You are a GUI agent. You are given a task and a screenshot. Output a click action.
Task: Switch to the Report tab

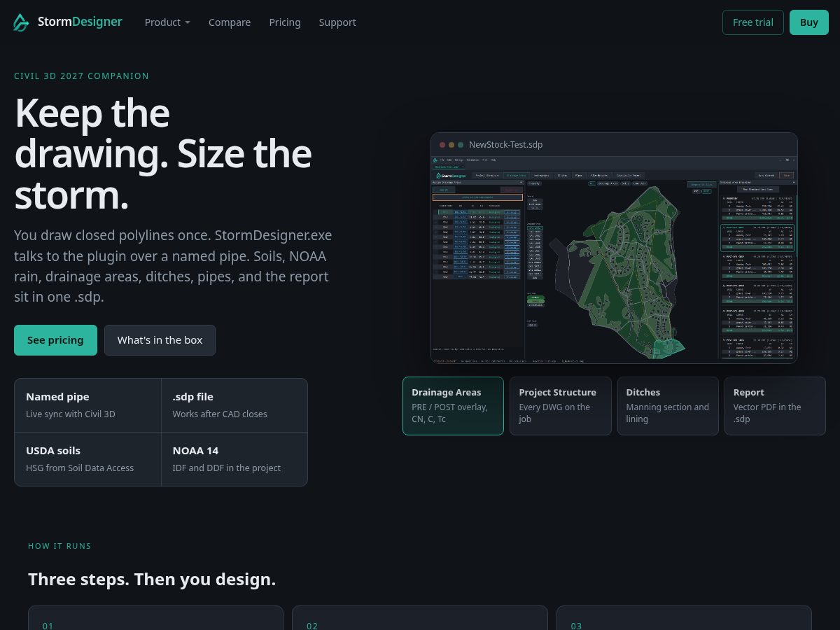click(775, 406)
